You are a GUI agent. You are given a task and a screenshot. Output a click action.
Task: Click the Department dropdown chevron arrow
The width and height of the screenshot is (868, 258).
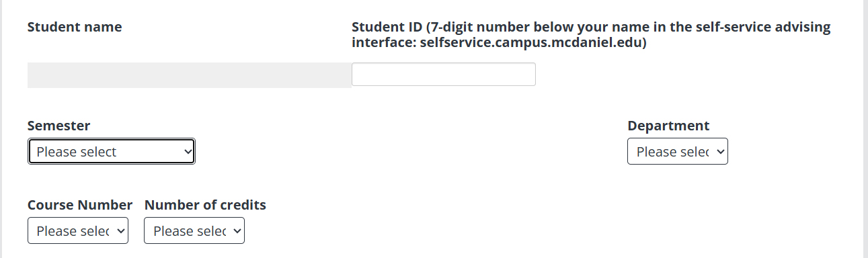click(721, 152)
